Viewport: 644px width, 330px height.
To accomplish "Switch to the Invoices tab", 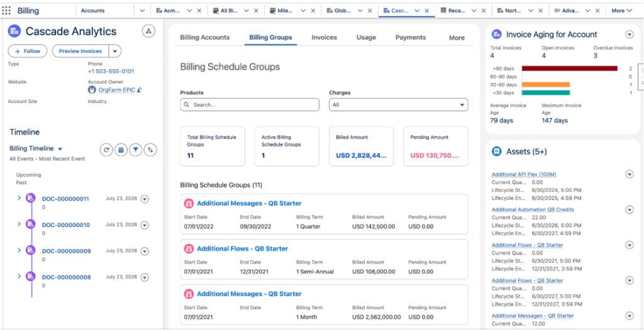I will pos(324,37).
